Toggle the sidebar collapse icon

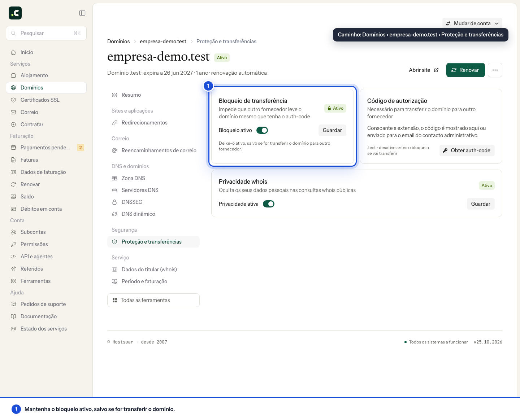pyautogui.click(x=82, y=13)
